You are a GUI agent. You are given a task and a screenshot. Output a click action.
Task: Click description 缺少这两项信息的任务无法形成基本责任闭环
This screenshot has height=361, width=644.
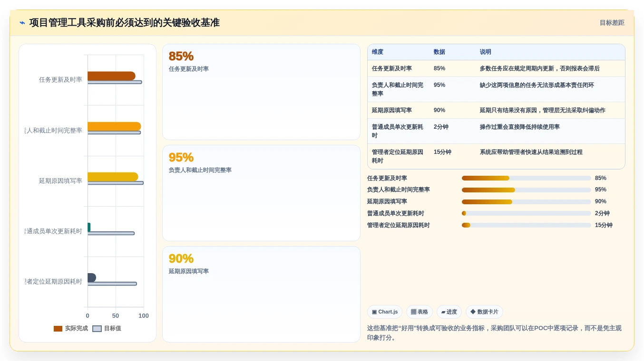(x=537, y=85)
